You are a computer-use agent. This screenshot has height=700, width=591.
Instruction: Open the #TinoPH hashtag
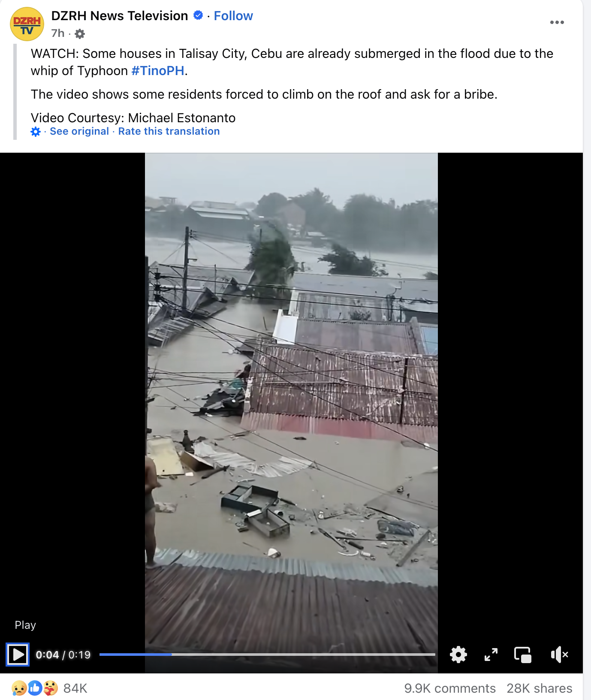pyautogui.click(x=158, y=71)
